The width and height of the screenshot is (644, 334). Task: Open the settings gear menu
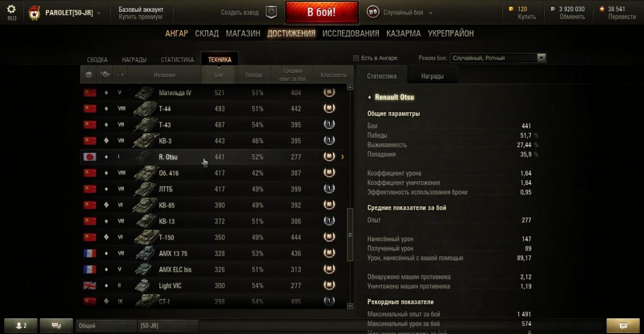tap(11, 9)
